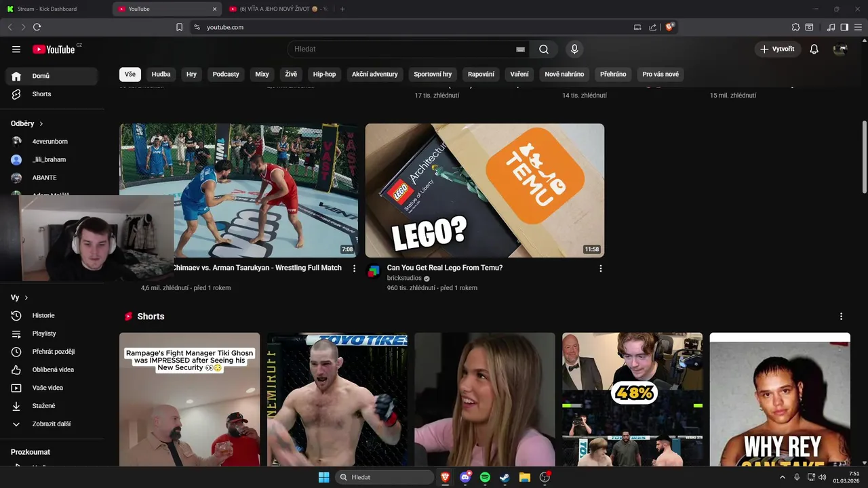This screenshot has width=868, height=488.
Task: Close the YouTube browser tab
Action: tap(215, 9)
